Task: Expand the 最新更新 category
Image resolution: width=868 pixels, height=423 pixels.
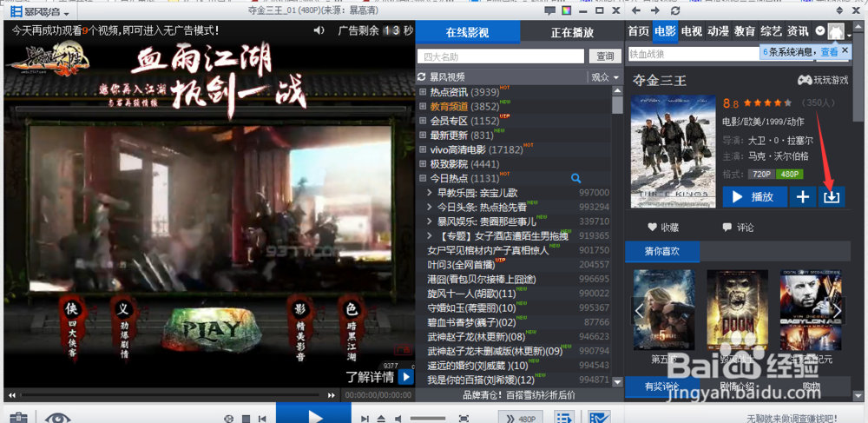Action: pos(423,135)
